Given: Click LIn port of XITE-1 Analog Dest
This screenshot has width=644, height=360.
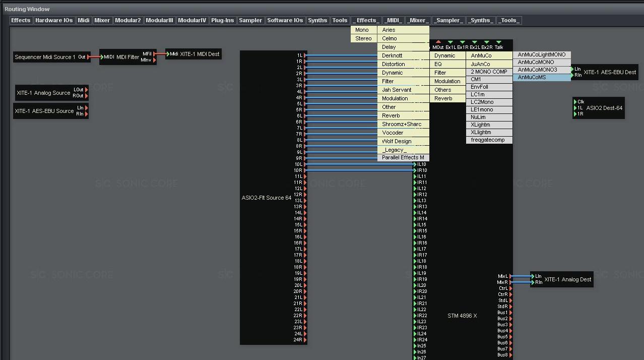Looking at the screenshot, I should point(533,276).
